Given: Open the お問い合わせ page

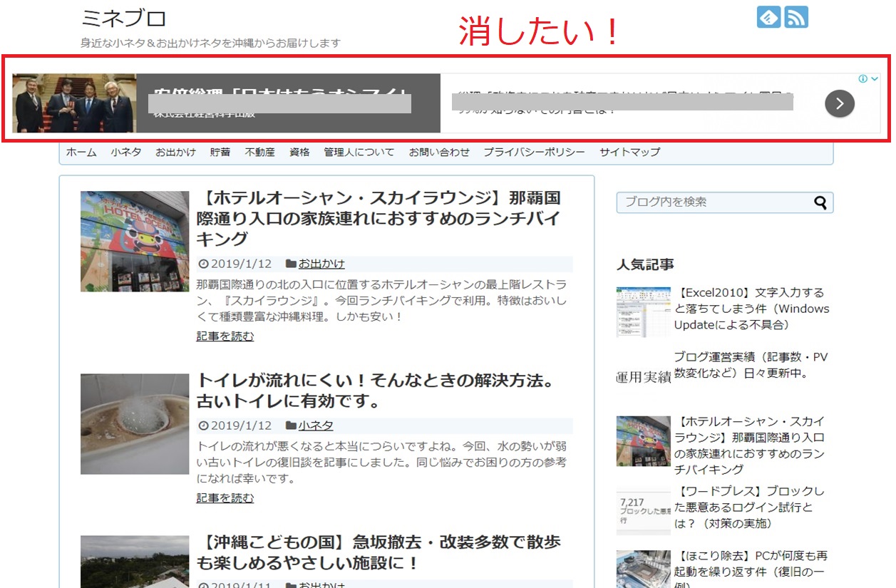Looking at the screenshot, I should (x=439, y=152).
